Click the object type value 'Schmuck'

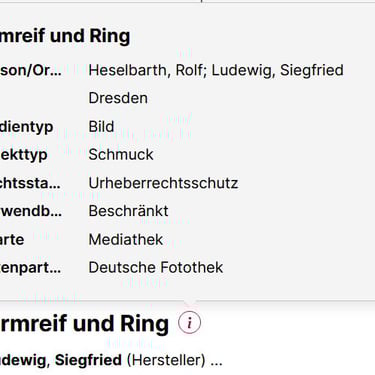click(121, 155)
